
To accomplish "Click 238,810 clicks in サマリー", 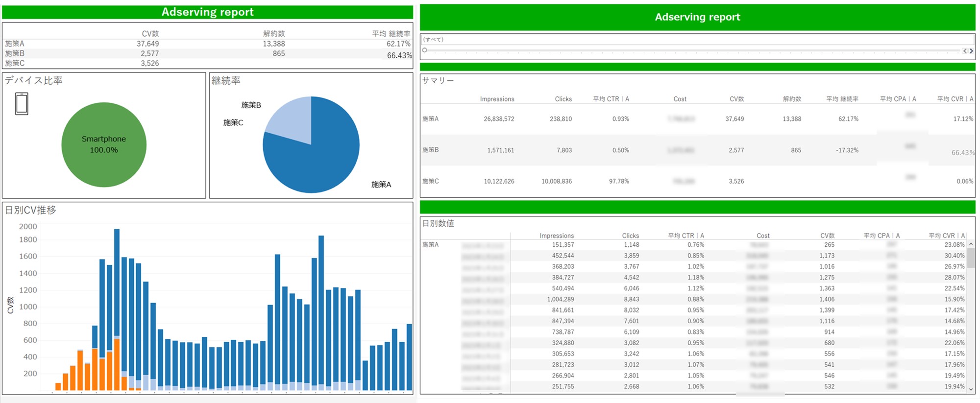I will point(561,119).
